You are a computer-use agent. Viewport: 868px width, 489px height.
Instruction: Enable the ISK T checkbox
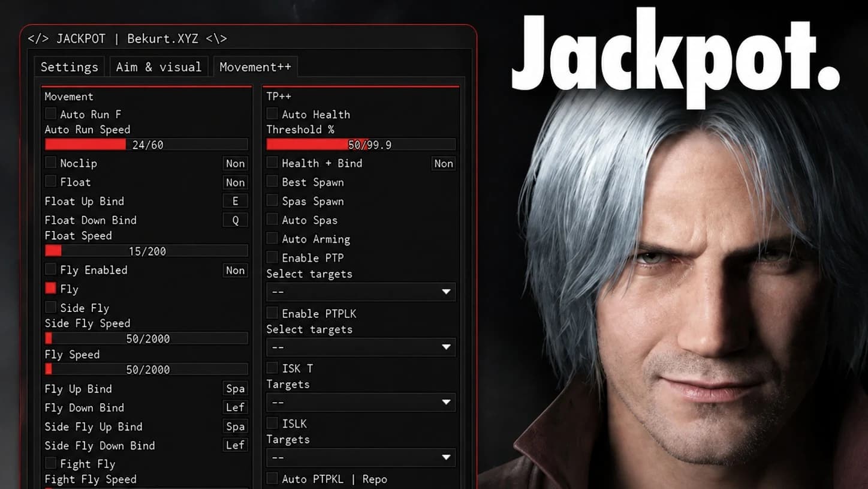coord(272,368)
